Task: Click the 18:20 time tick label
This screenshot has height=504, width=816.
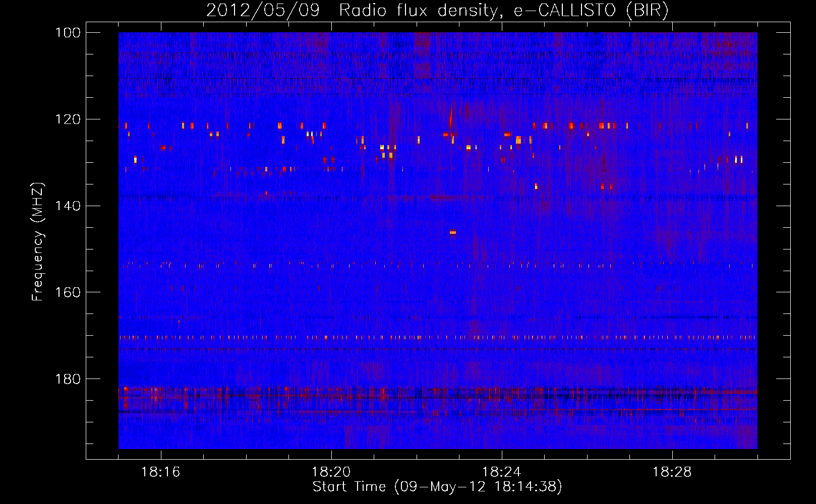Action: tap(331, 472)
